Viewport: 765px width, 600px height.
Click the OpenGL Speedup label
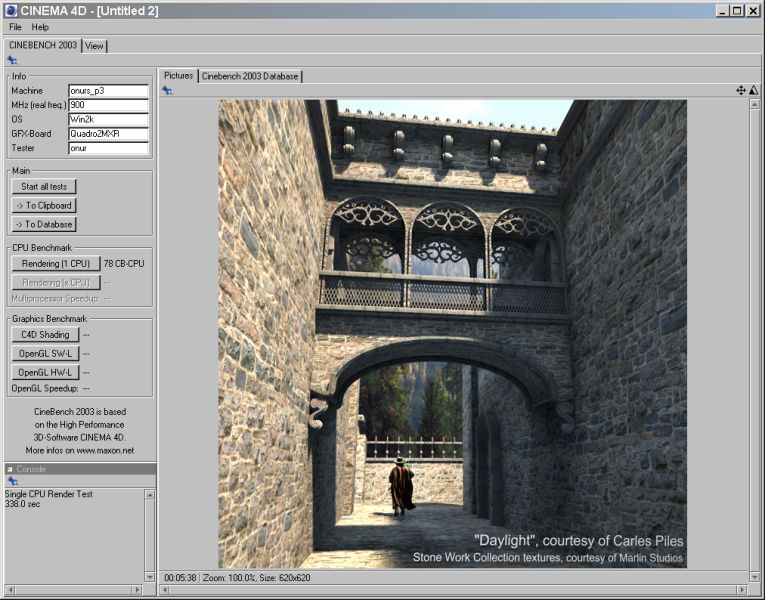click(44, 388)
